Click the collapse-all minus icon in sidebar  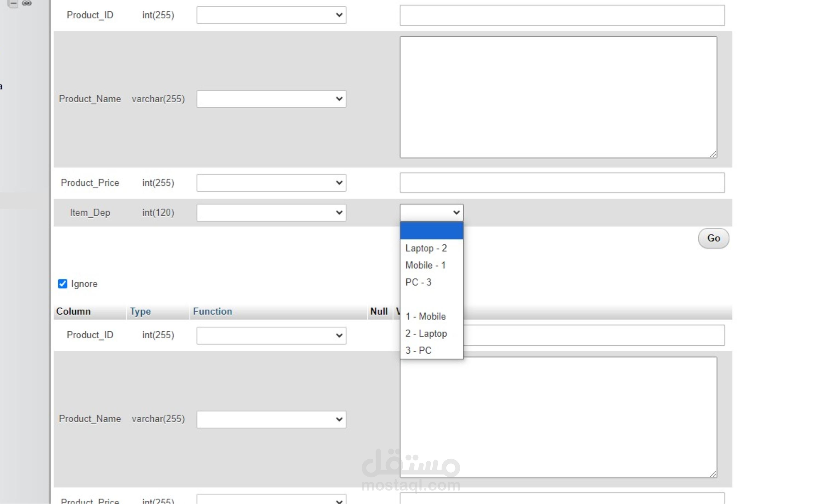(13, 3)
